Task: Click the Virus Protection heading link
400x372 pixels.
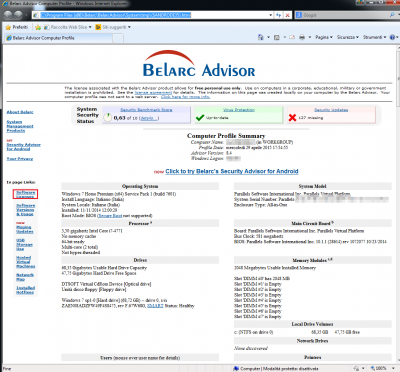Action: tap(239, 110)
